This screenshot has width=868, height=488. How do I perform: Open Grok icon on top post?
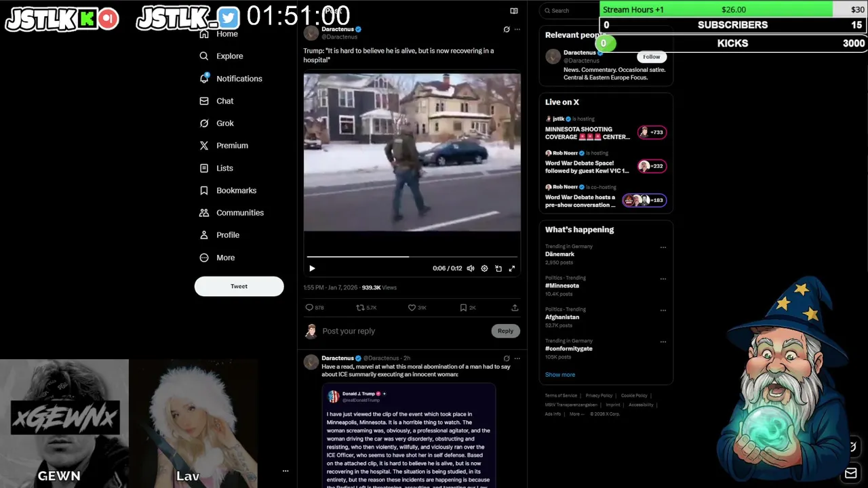(x=507, y=29)
